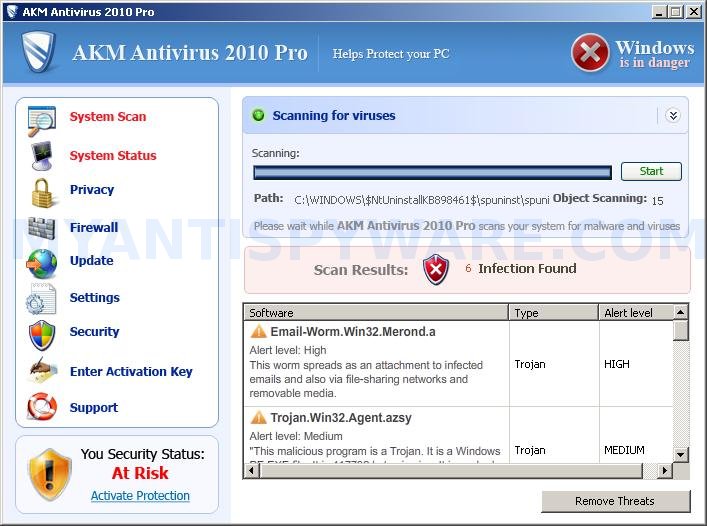
Task: Click the vertical scrollbar thumb in results
Action: pos(680,331)
